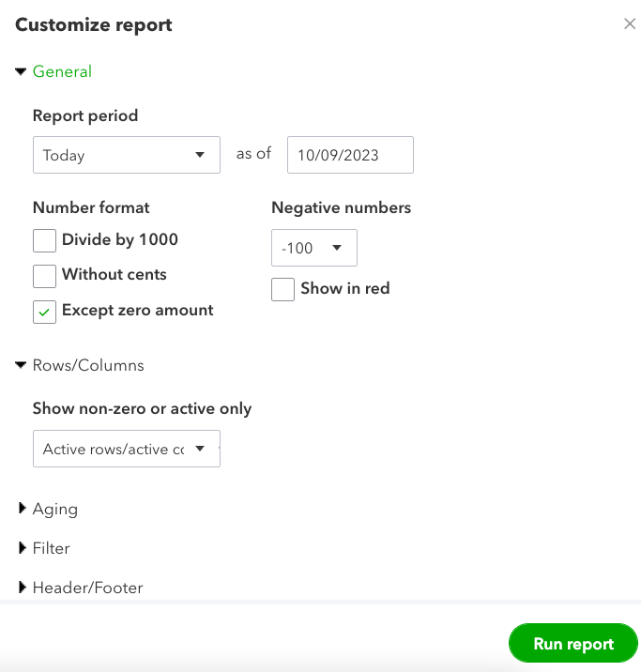Expand the Header/Footer section triangle
641x672 pixels.
click(23, 588)
